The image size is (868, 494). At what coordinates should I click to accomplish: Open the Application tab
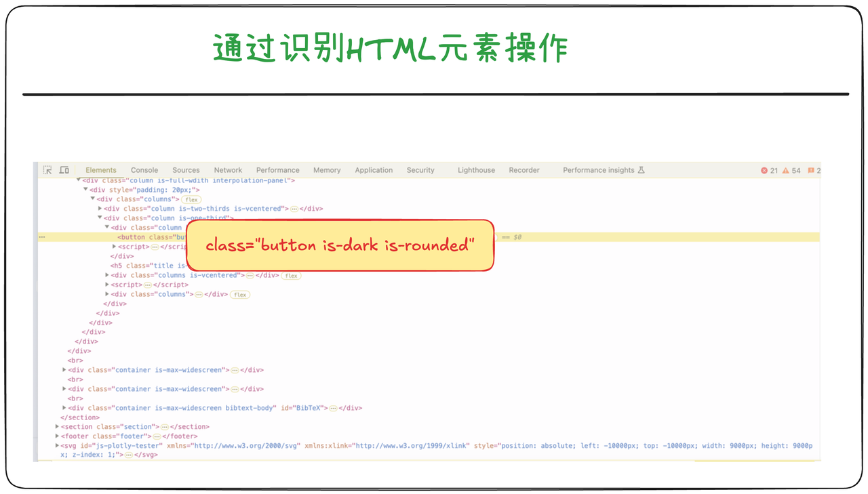tap(374, 170)
